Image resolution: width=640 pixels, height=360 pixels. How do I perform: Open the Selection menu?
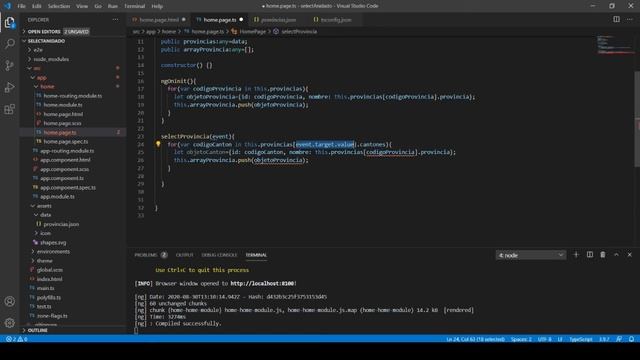(59, 6)
